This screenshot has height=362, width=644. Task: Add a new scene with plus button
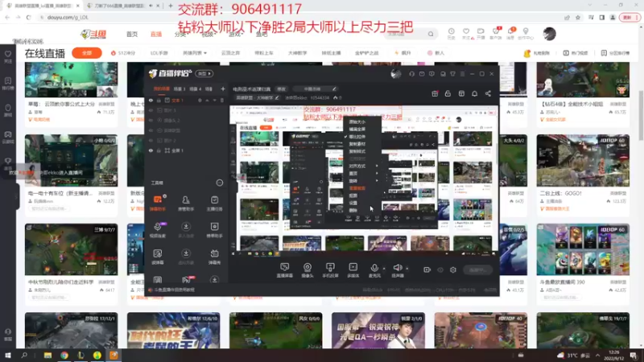point(223,88)
